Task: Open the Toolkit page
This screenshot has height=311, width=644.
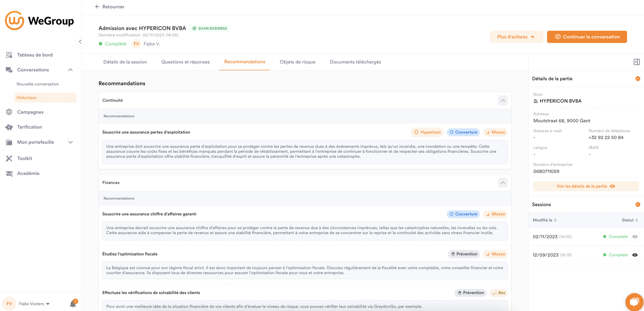Action: coord(24,158)
